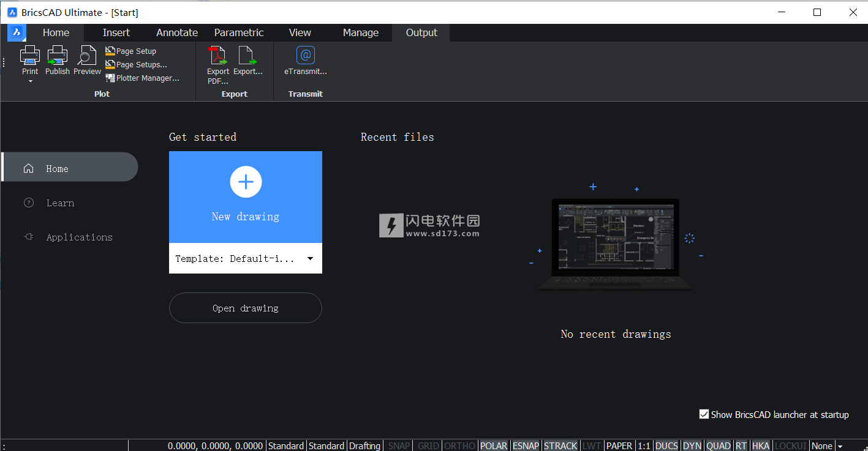This screenshot has width=868, height=451.
Task: Click the BricsCAD application logo button
Action: 17,32
